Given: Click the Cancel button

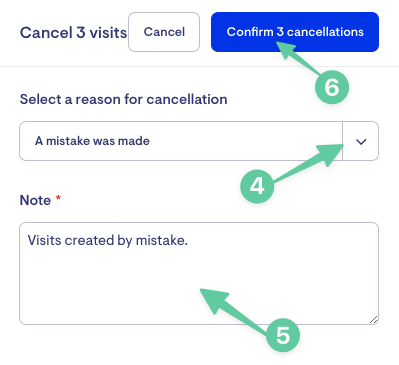Looking at the screenshot, I should click(164, 32).
